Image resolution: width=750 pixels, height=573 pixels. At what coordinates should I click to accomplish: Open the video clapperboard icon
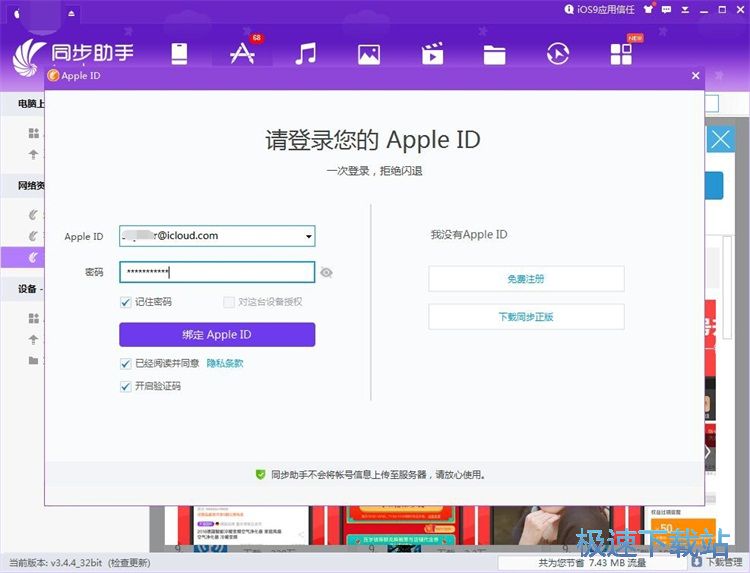point(432,53)
